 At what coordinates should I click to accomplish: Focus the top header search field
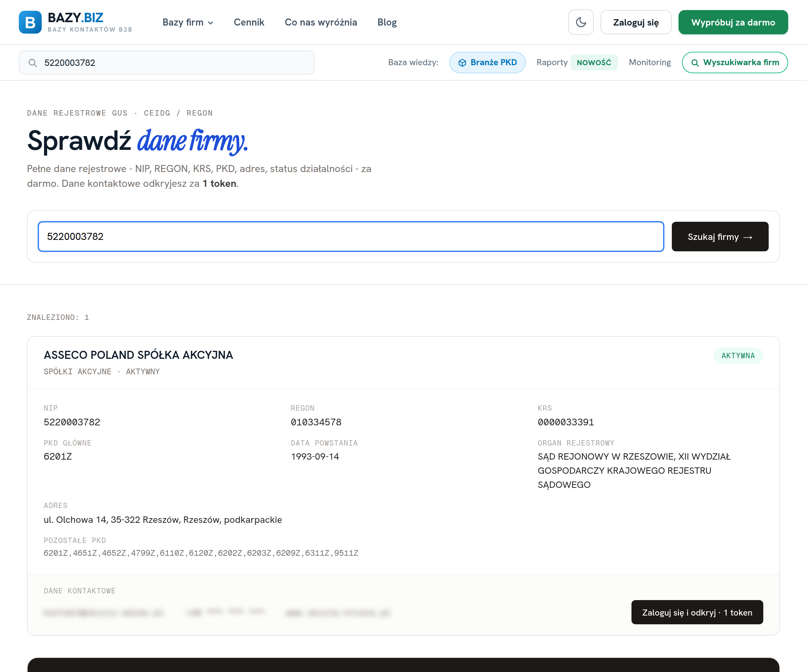click(167, 62)
